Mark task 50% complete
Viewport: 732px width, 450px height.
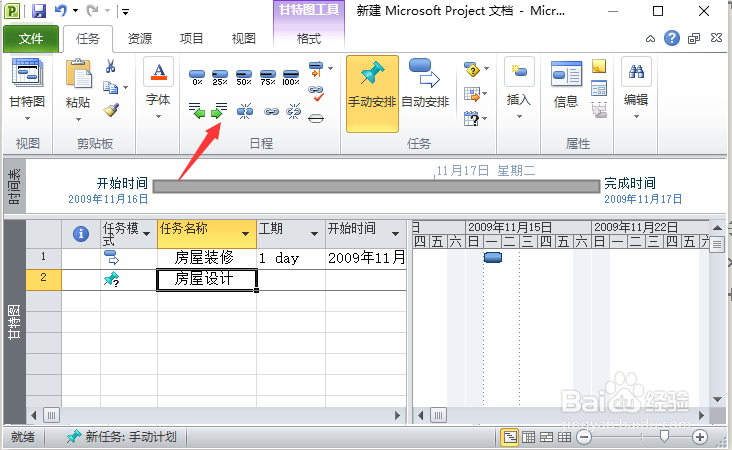pyautogui.click(x=244, y=77)
